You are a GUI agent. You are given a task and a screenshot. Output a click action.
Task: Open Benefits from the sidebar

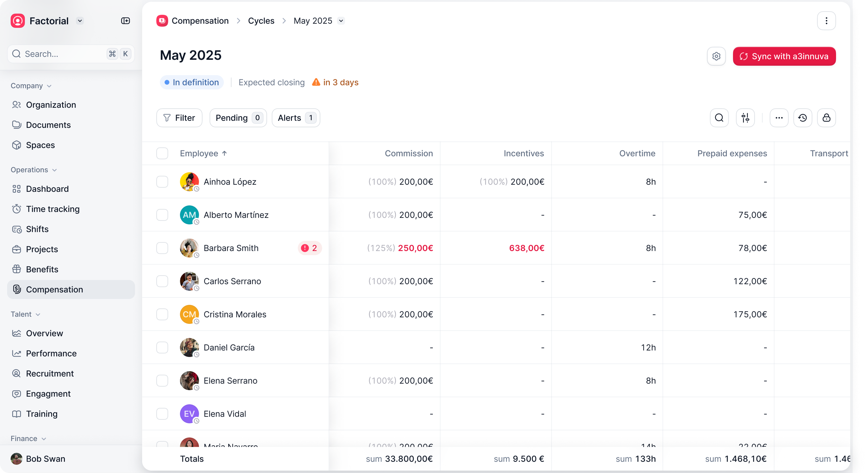tap(42, 269)
